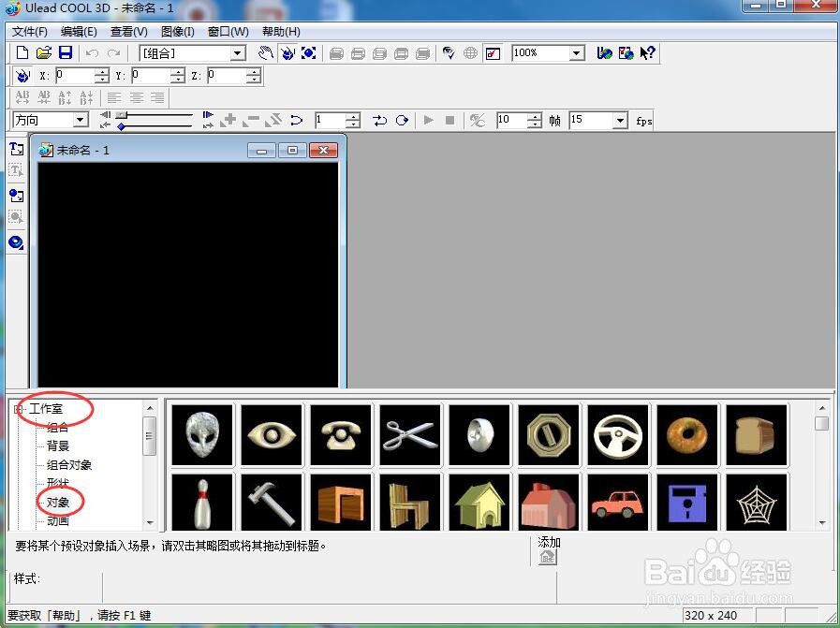Select the donut object thumbnail

click(x=687, y=434)
